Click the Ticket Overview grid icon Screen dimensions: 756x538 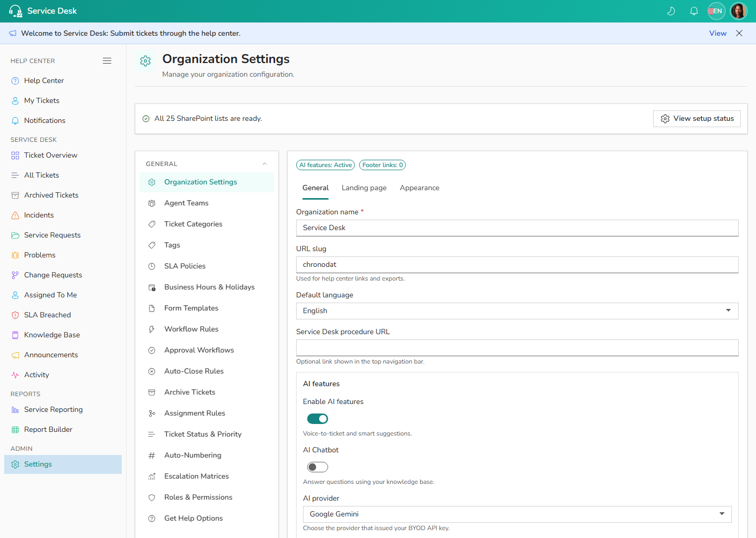pyautogui.click(x=15, y=156)
